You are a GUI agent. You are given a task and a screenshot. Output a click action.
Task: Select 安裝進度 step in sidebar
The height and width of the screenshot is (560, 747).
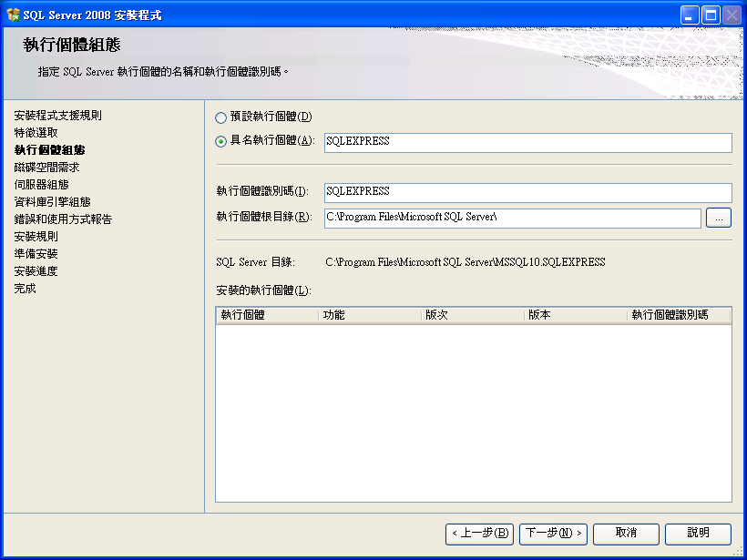pyautogui.click(x=36, y=271)
